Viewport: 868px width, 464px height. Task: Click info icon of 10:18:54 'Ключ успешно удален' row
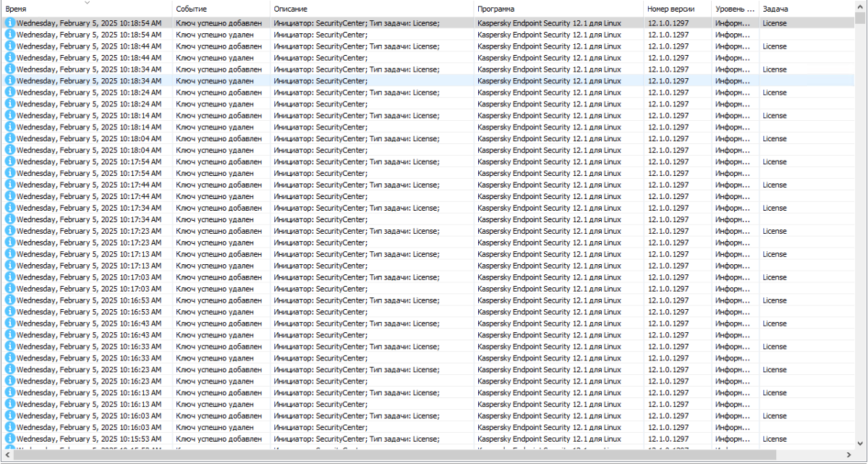pos(10,35)
